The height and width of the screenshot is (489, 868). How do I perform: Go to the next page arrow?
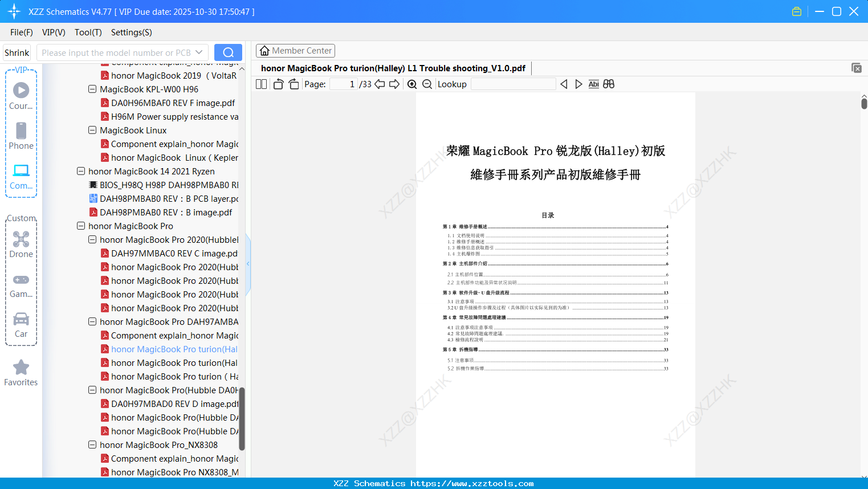(x=394, y=84)
